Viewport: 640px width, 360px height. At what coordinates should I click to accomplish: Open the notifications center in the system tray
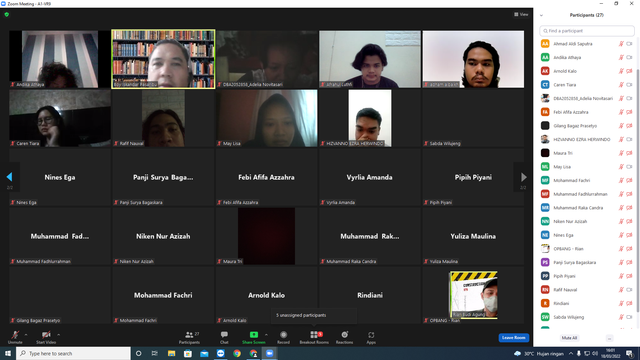630,353
